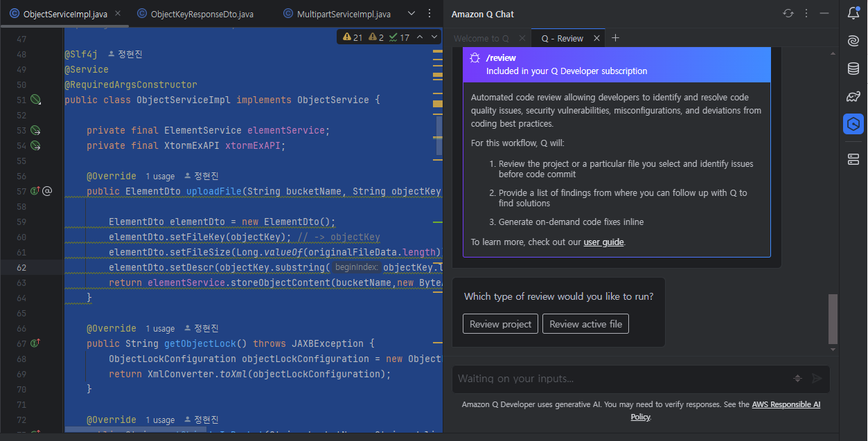This screenshot has width=868, height=441.
Task: Click the 'xtormExAPI' field on line 54
Action: pos(253,145)
